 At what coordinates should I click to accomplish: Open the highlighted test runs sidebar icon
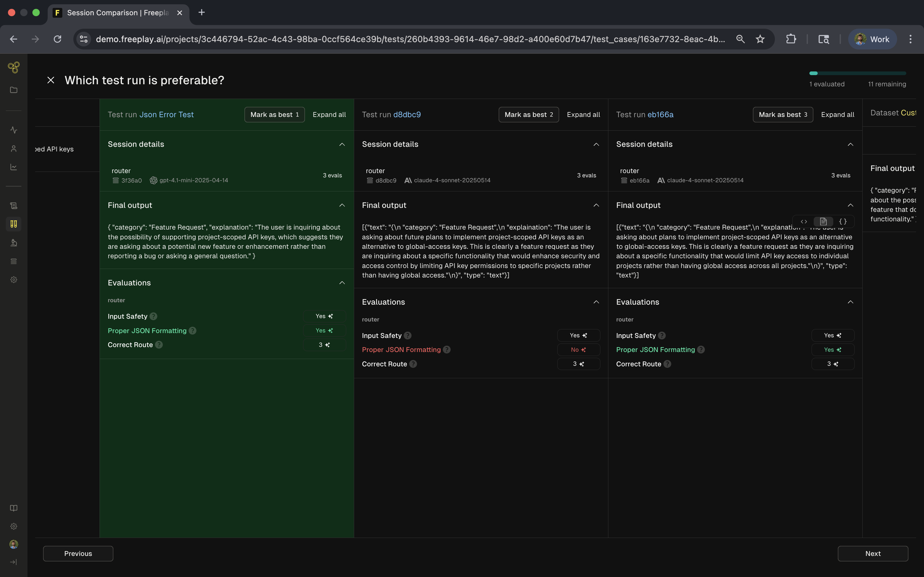click(x=14, y=224)
